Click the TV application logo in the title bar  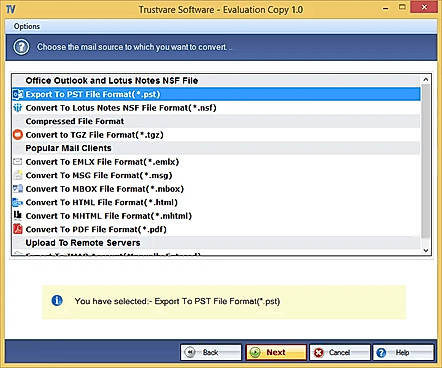[11, 9]
